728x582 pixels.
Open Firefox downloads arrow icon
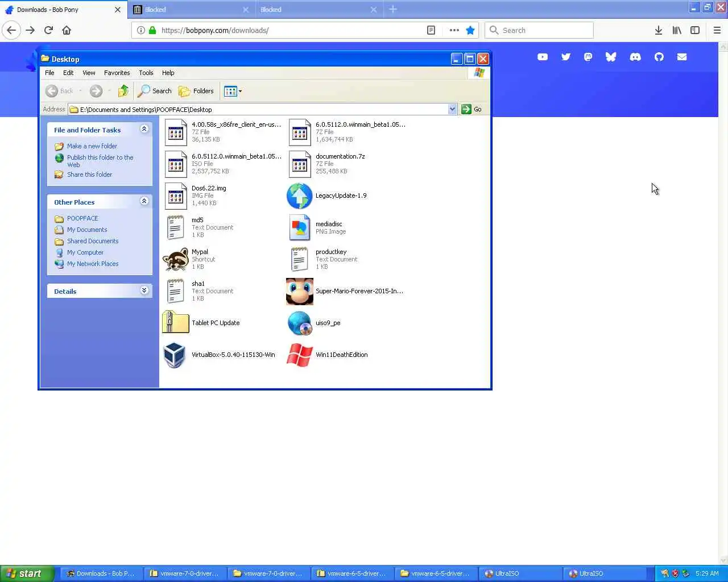click(658, 30)
